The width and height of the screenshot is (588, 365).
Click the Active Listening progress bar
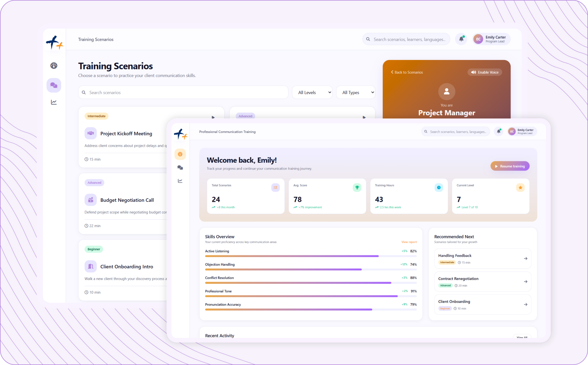pos(311,256)
